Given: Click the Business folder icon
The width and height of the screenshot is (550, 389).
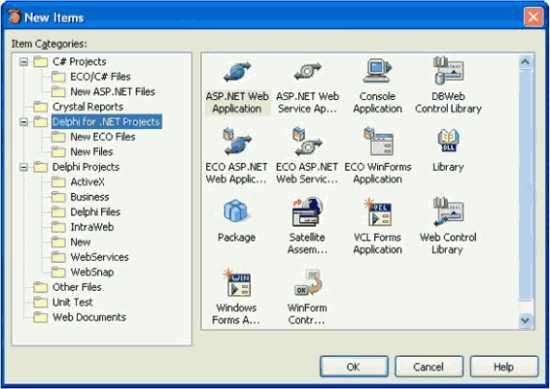Looking at the screenshot, I should 58,197.
